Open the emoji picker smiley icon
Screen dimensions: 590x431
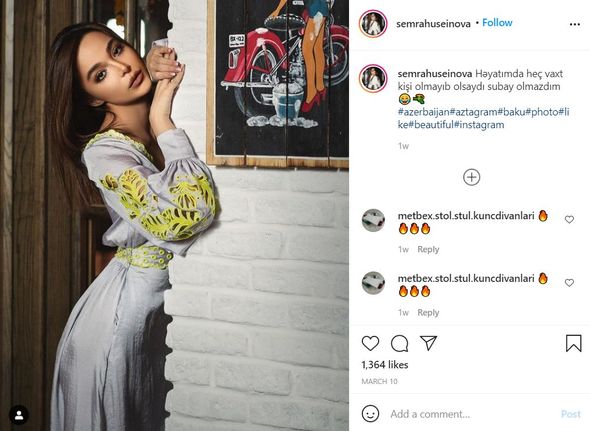[x=370, y=414]
